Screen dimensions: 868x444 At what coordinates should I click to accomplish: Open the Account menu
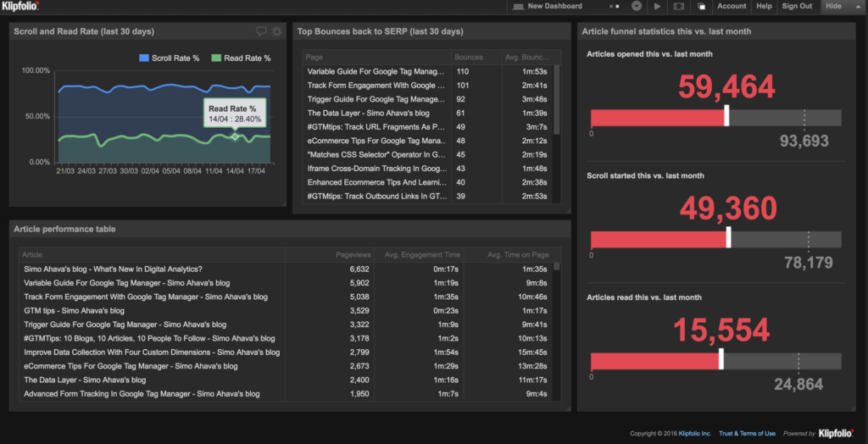(732, 6)
